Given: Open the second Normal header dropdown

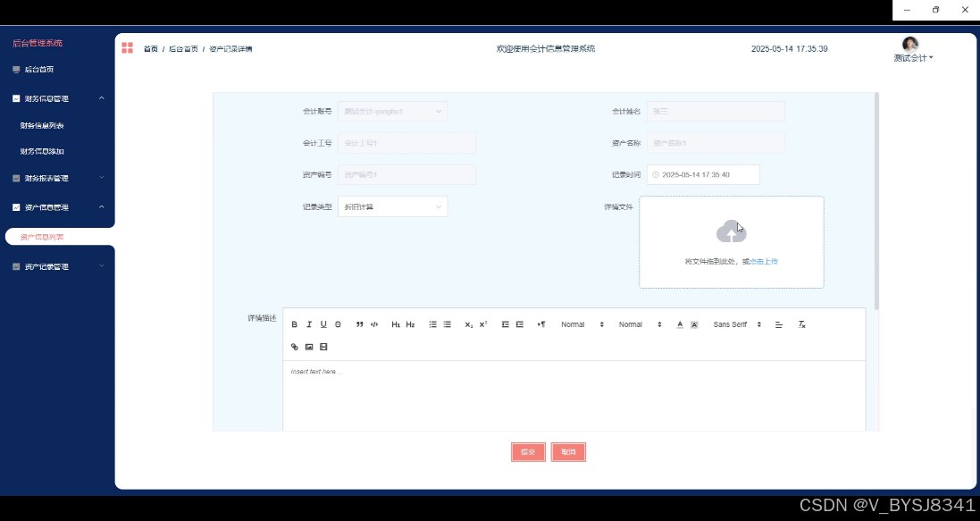Looking at the screenshot, I should (x=640, y=324).
